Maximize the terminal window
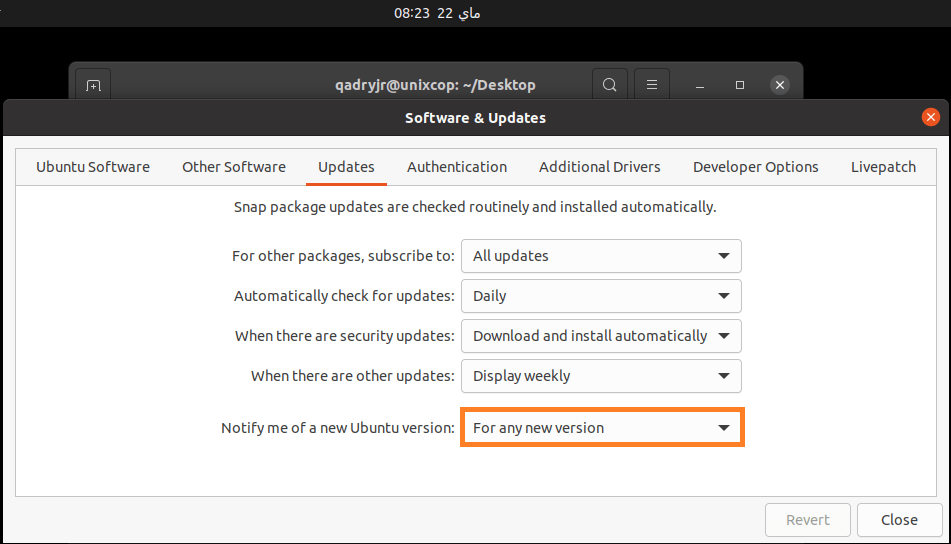 [740, 85]
